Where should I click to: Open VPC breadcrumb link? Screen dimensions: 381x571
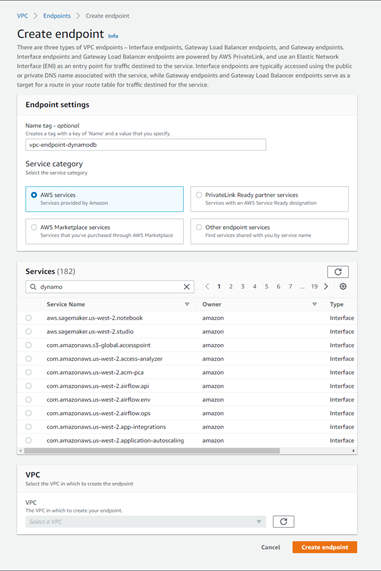coord(22,16)
